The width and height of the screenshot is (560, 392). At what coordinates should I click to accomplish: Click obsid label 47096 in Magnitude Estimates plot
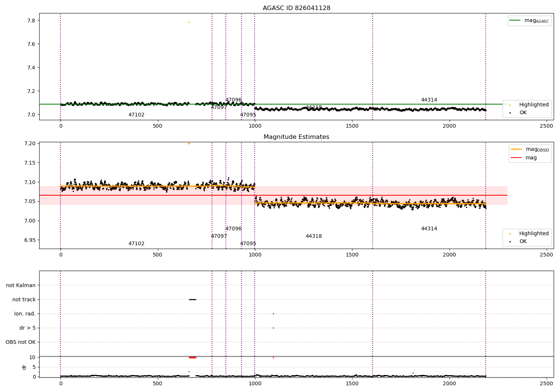click(233, 228)
